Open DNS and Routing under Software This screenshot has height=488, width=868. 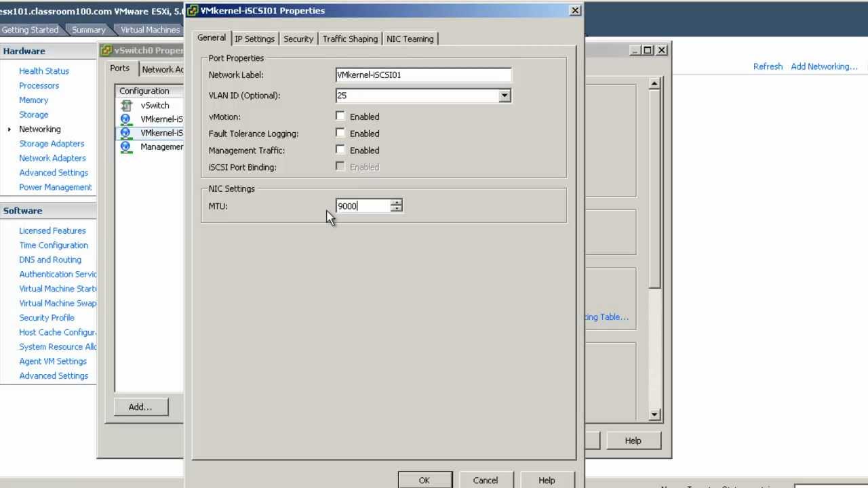coord(50,260)
